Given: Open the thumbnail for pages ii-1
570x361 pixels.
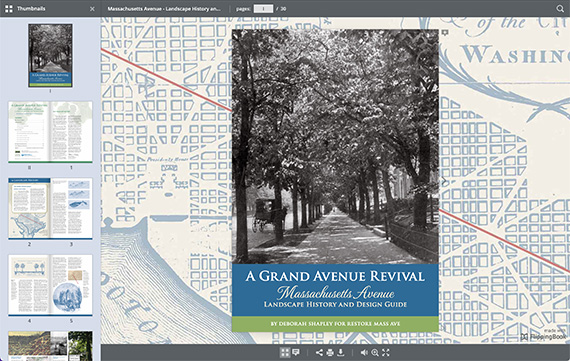Looking at the screenshot, I should (50, 132).
